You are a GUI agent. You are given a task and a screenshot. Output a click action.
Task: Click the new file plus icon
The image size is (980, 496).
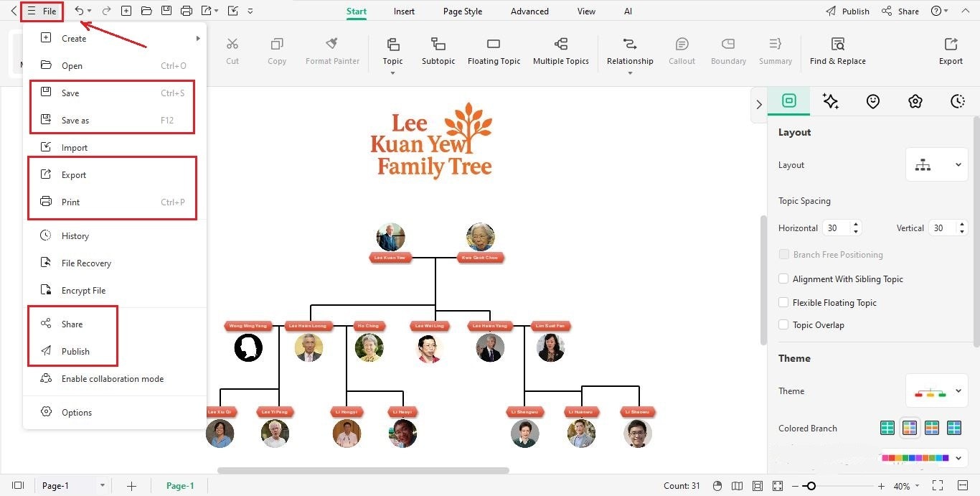[x=126, y=11]
